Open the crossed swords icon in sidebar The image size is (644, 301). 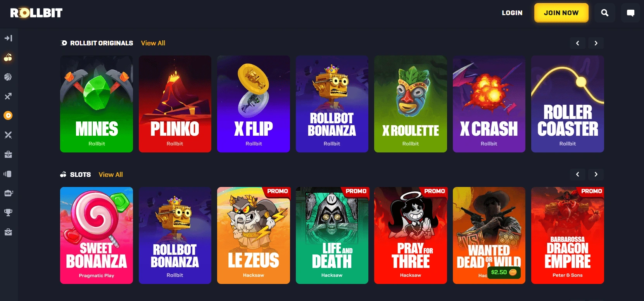point(8,135)
